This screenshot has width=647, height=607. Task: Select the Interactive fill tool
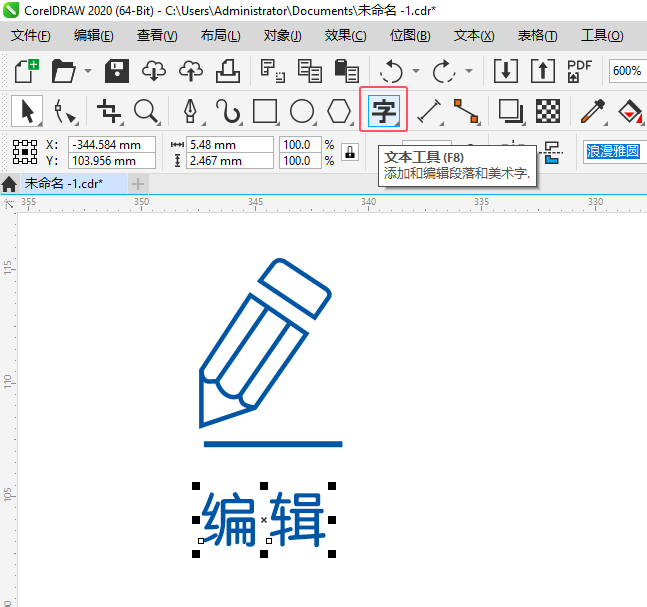pos(630,111)
